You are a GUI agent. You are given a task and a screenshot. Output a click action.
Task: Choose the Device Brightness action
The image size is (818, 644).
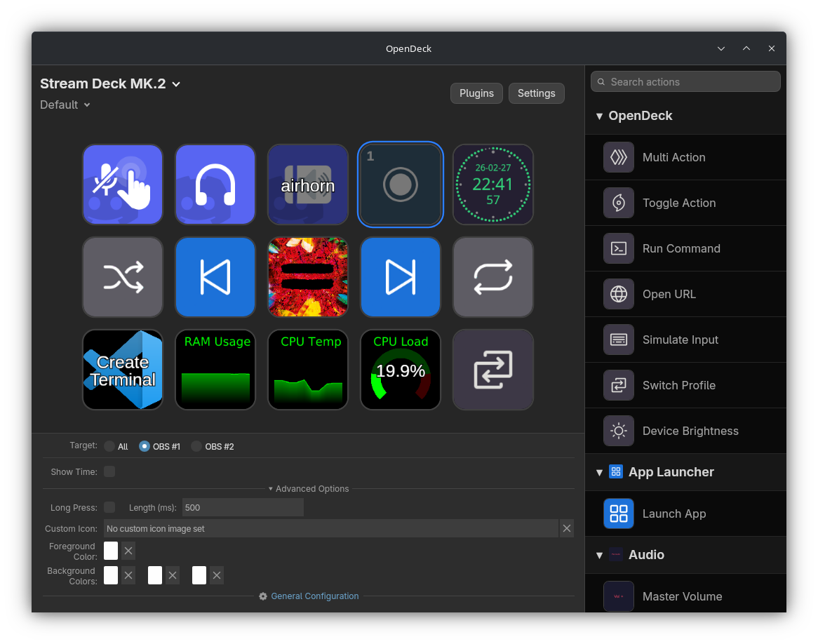pos(690,431)
